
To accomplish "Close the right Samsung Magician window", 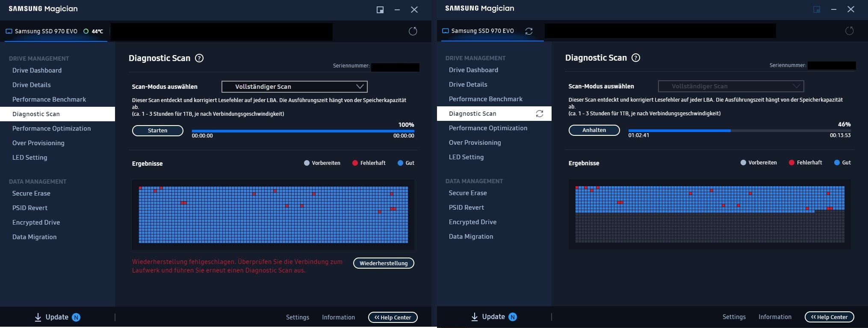I will [x=851, y=9].
